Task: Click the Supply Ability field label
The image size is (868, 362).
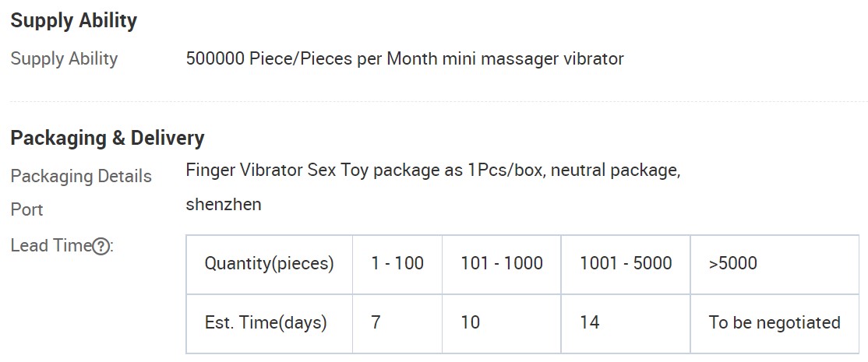Action: click(64, 59)
